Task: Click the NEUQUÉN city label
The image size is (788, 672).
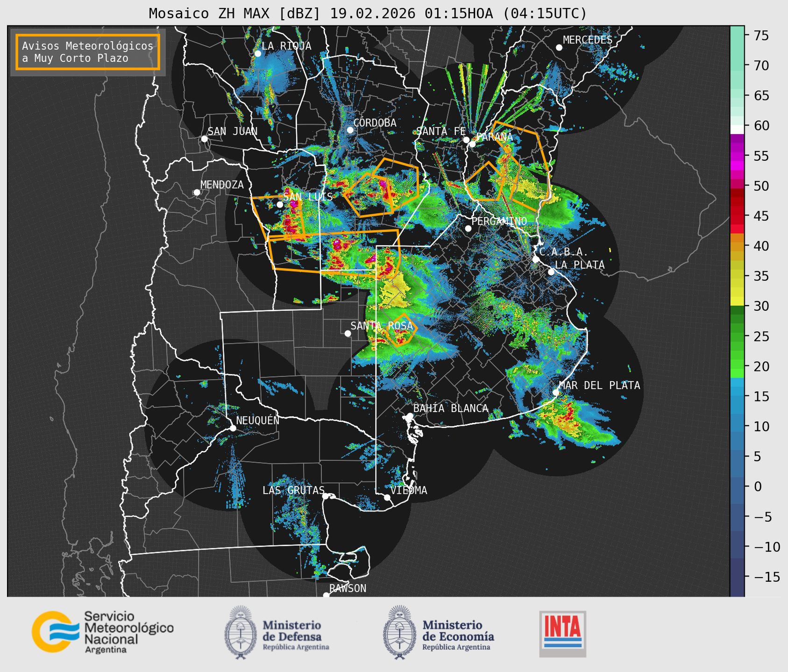Action: pos(257,420)
